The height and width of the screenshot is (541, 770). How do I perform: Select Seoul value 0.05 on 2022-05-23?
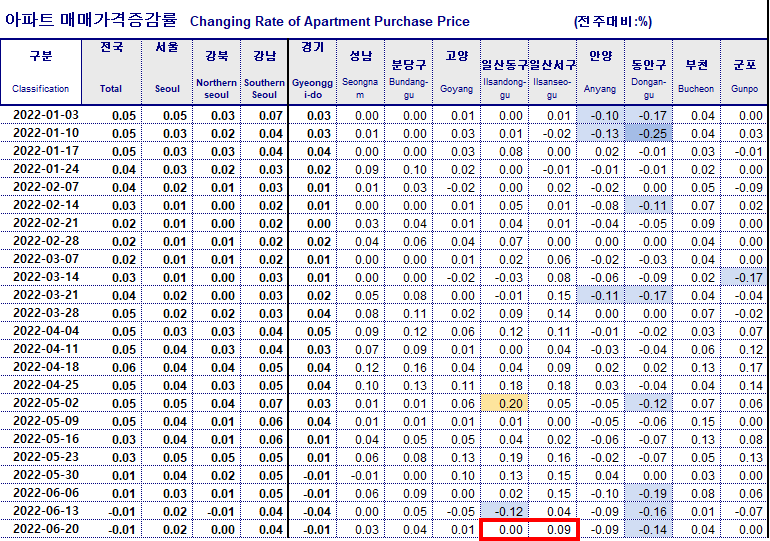167,457
